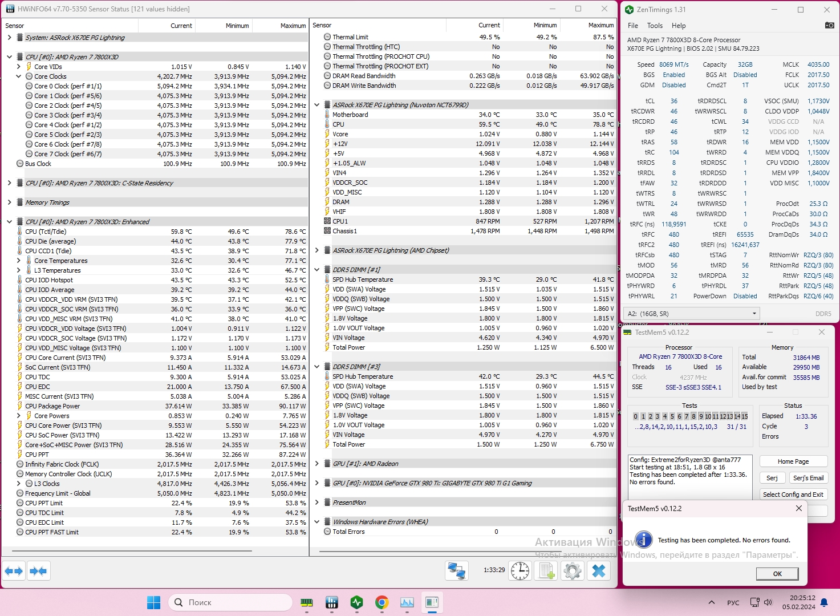The height and width of the screenshot is (616, 840).
Task: Click the Serj button in TestMem5
Action: point(772,478)
